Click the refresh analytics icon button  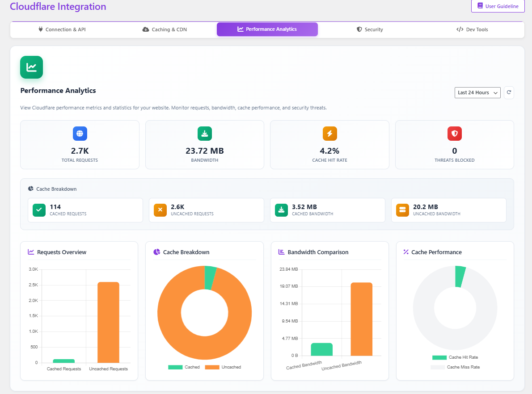(509, 92)
